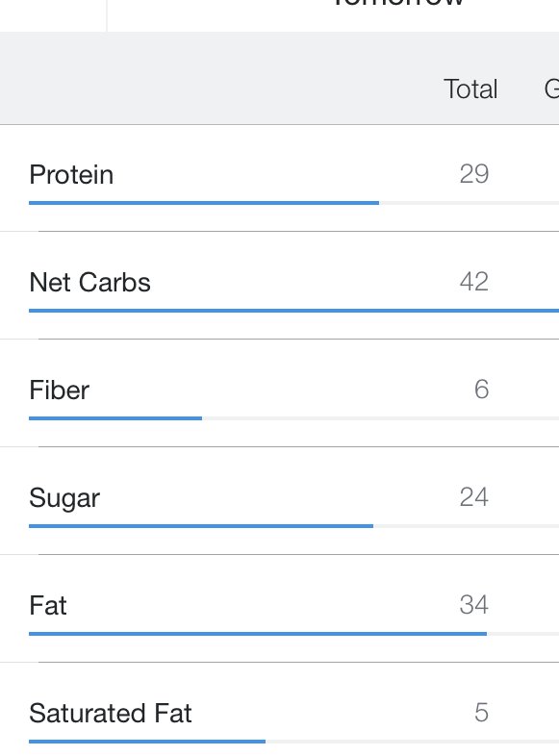Click the Total column header
The width and height of the screenshot is (559, 756).
click(x=470, y=89)
